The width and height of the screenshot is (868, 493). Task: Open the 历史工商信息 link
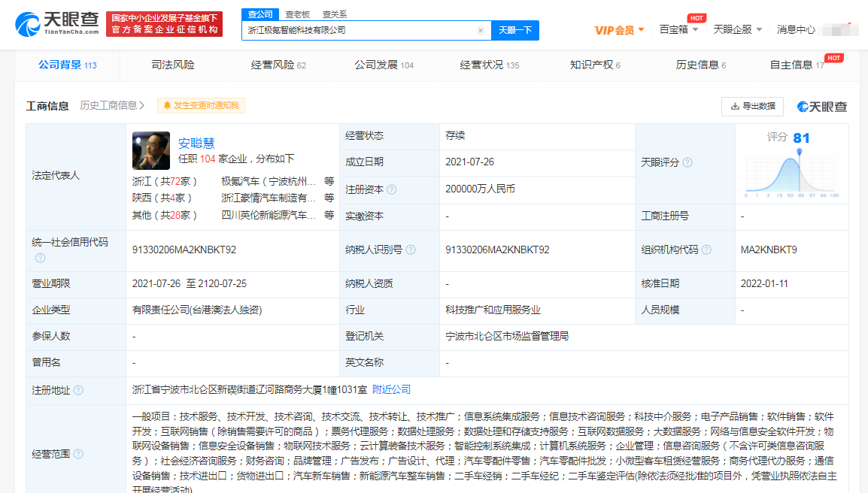coord(112,105)
